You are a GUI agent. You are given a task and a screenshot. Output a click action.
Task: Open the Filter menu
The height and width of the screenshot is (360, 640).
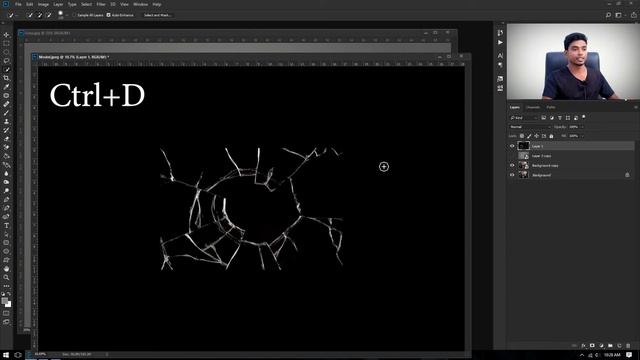[x=101, y=4]
